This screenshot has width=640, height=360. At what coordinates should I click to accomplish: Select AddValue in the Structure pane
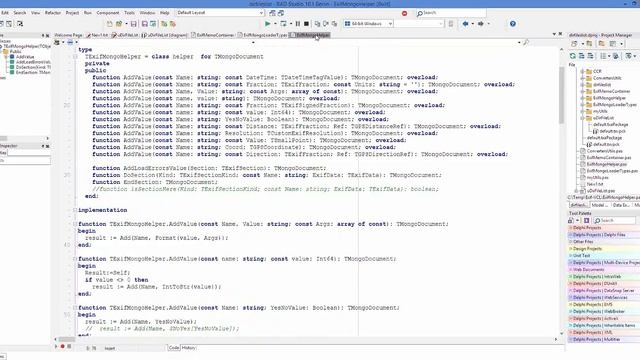pos(25,57)
